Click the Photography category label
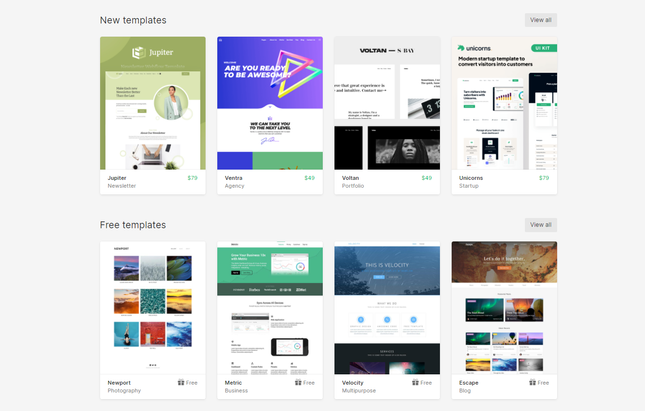Viewport: 645px width, 411px height. coord(124,391)
